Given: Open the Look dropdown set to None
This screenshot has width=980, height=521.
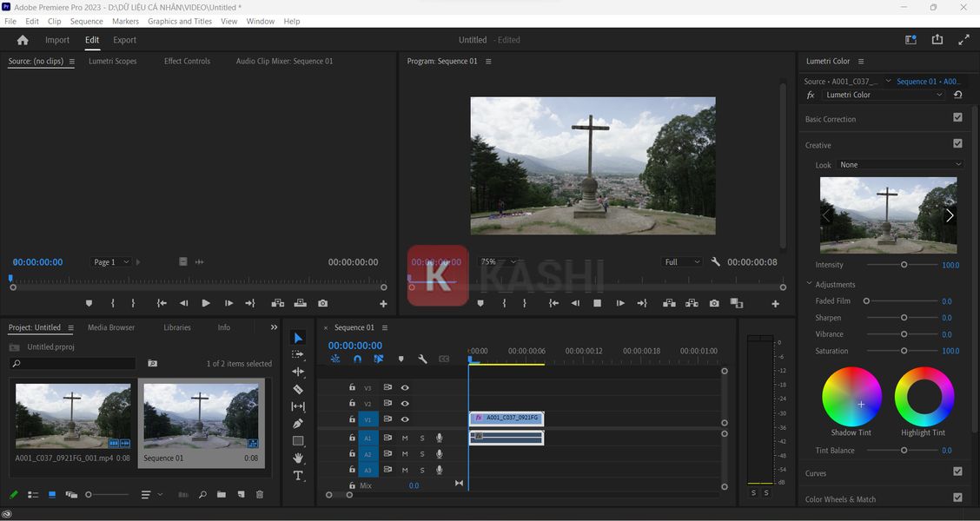Looking at the screenshot, I should point(900,164).
